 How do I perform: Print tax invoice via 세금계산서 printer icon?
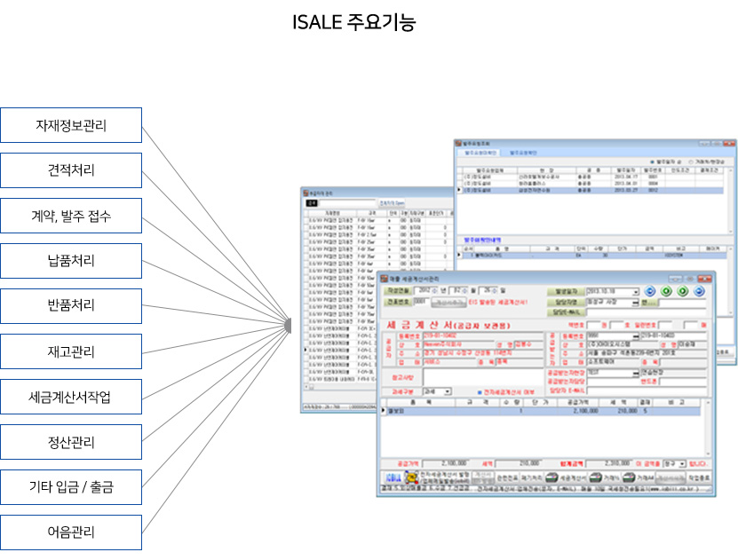coord(552,477)
